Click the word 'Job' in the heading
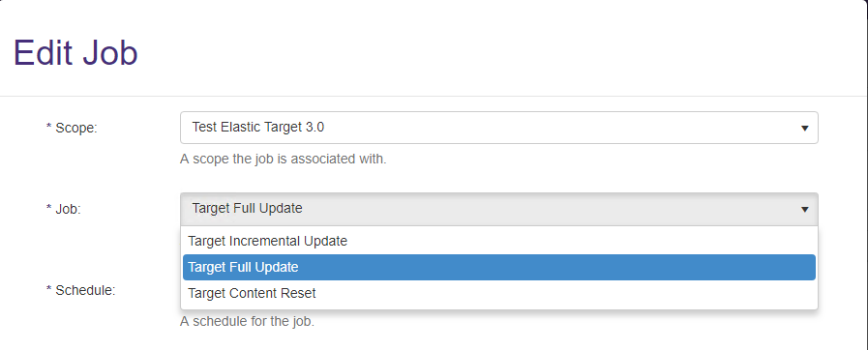The height and width of the screenshot is (350, 868). click(109, 53)
